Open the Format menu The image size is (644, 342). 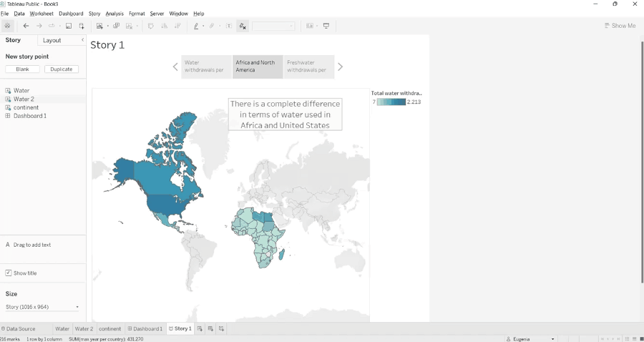tap(137, 14)
